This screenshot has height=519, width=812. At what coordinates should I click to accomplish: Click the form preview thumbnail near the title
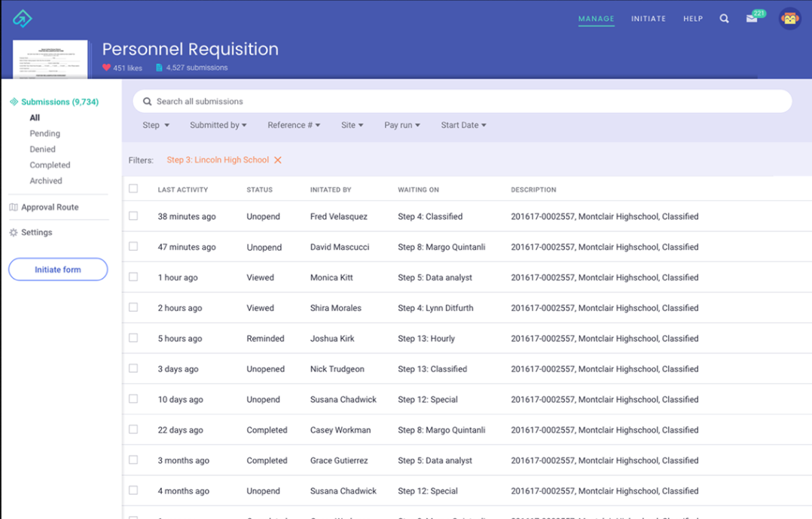(x=50, y=58)
